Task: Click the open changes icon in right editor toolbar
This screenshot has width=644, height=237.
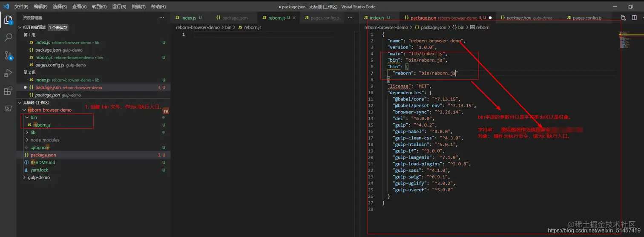Action: tap(624, 17)
